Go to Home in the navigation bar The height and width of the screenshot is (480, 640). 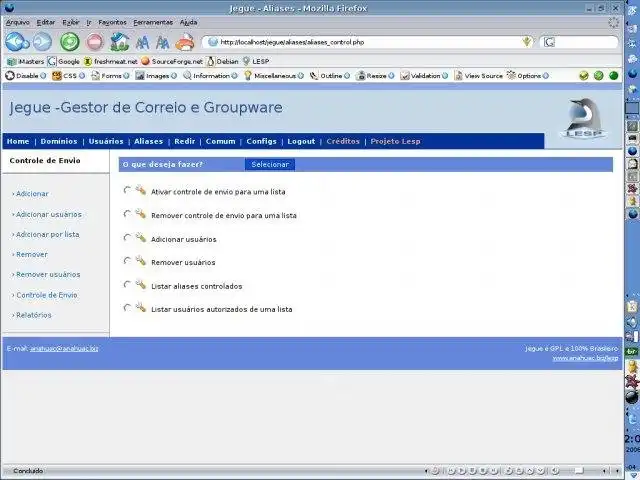[18, 141]
